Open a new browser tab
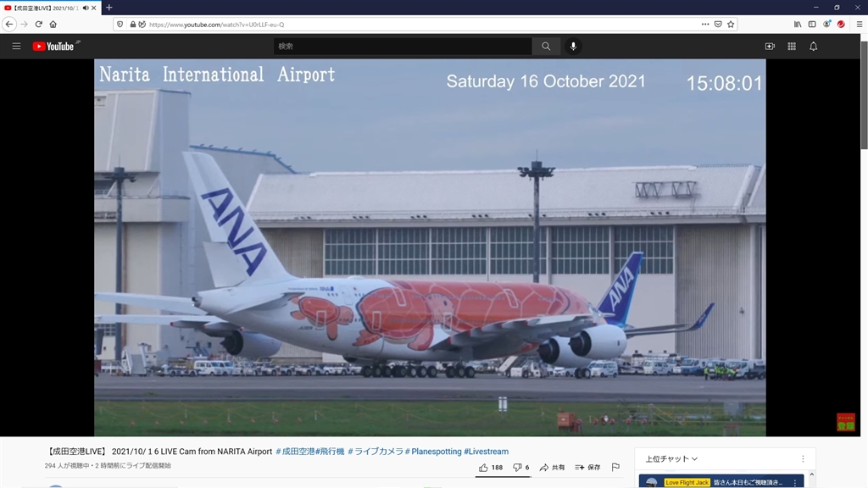 (x=109, y=8)
